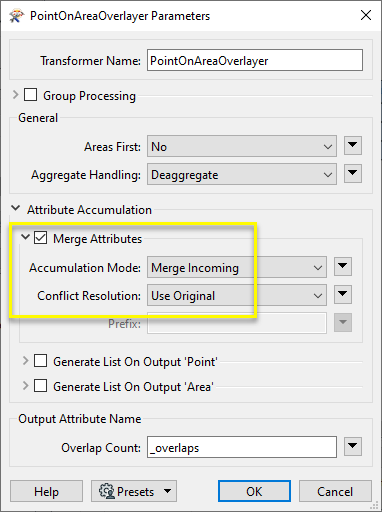
Task: Open the Overlap Count value options arrow
Action: point(353,447)
